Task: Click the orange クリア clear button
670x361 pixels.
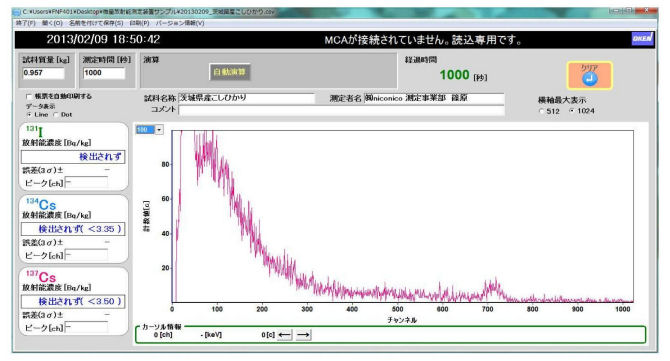Action: pos(590,75)
